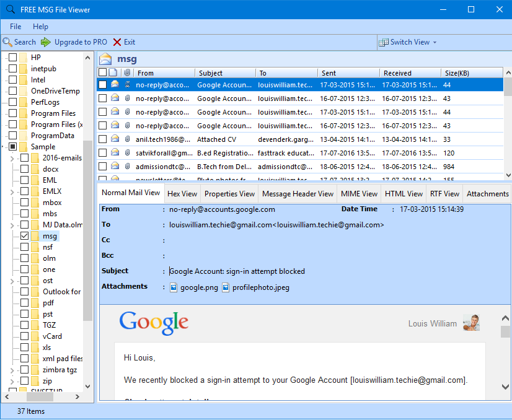The width and height of the screenshot is (512, 420).
Task: Switch to the Message Header View tab
Action: (x=298, y=194)
